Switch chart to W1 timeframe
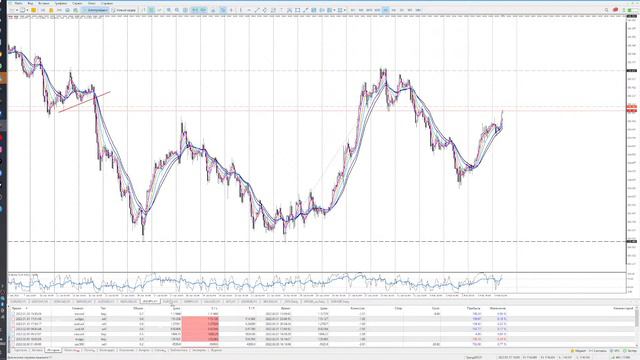 tap(410, 10)
